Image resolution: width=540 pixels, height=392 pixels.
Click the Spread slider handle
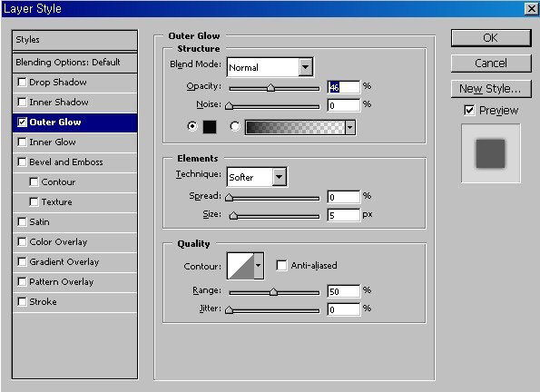click(x=229, y=198)
